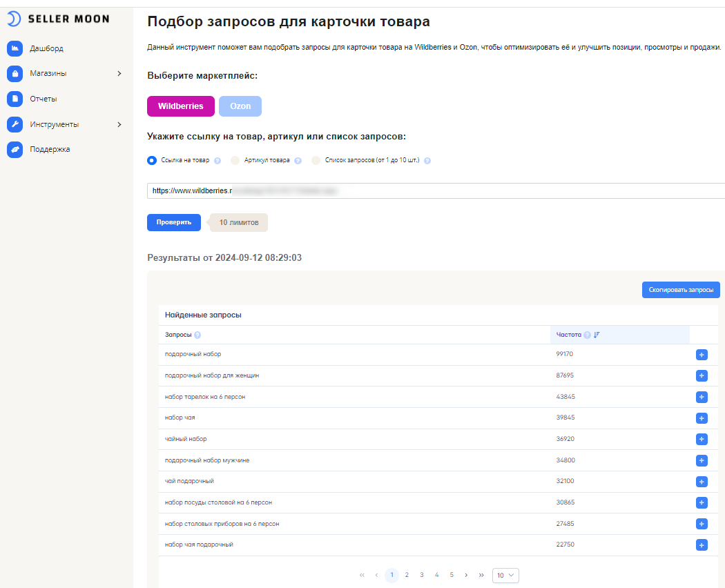Choose the Ozon marketplace button
The image size is (725, 588).
pyautogui.click(x=240, y=106)
